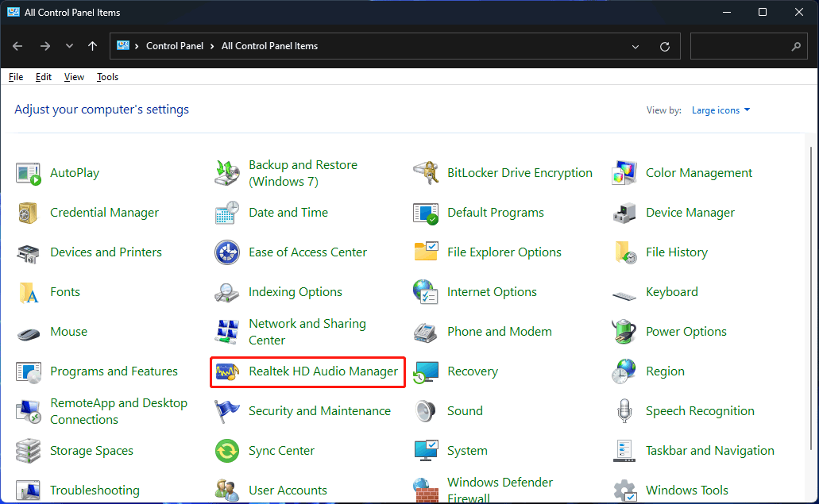This screenshot has height=504, width=819.
Task: Click the Ease of Access Center icon
Action: point(226,252)
